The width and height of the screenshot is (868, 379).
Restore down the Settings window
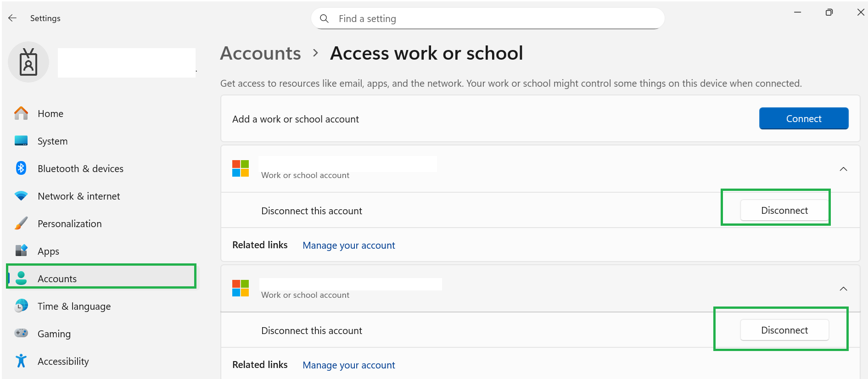(829, 12)
